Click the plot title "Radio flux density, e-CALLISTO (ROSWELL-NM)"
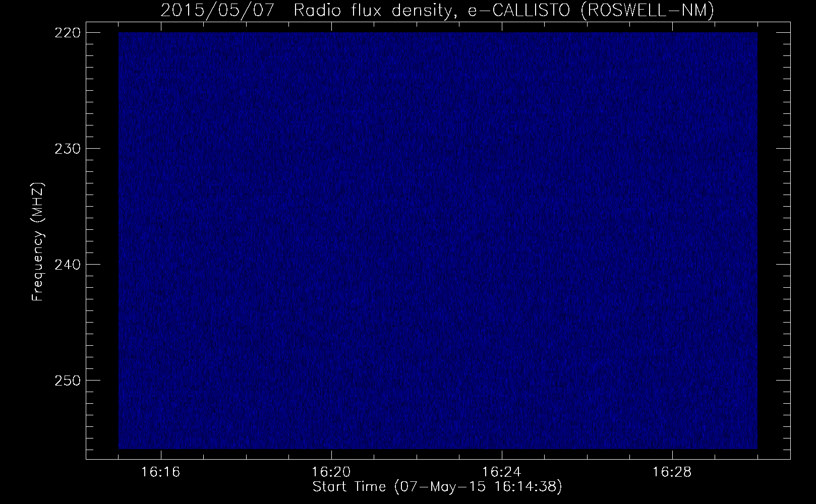816x504 pixels. 503,11
